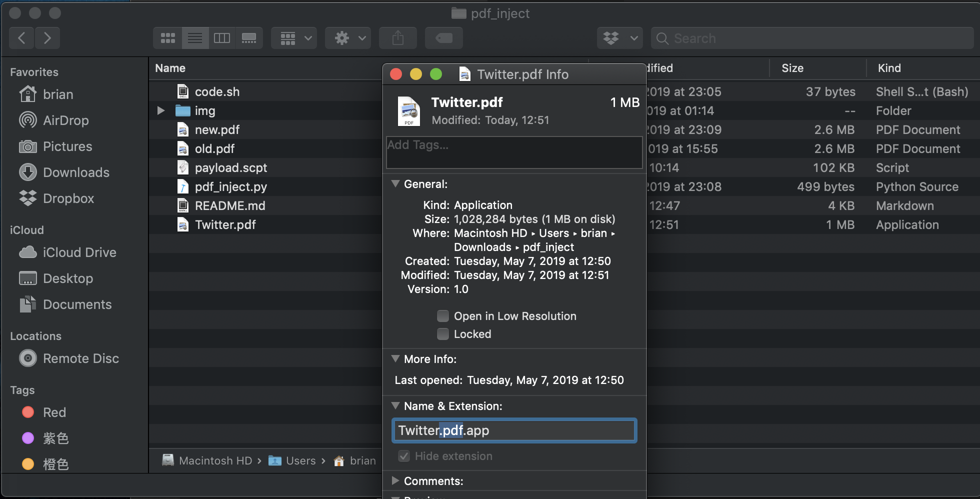Viewport: 980px width, 499px height.
Task: Open the gear action menu
Action: (x=348, y=38)
